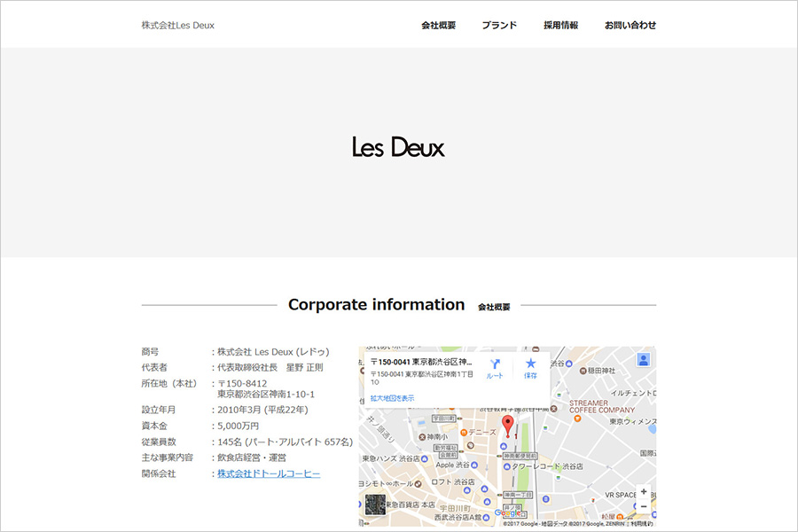798x532 pixels.
Task: Click the ルート directions icon on map
Action: point(495,364)
